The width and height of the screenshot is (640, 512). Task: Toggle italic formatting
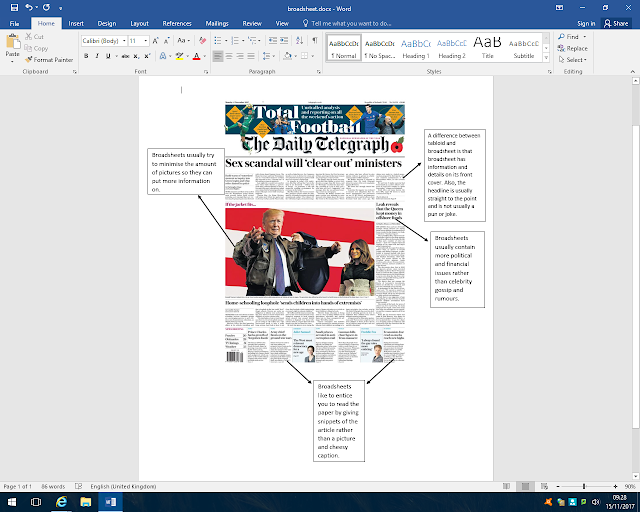[97, 56]
